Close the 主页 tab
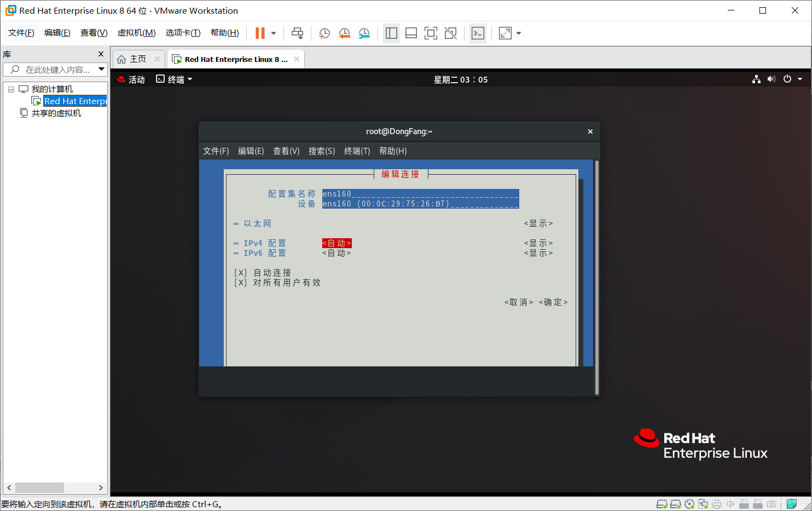This screenshot has width=812, height=511. point(157,59)
